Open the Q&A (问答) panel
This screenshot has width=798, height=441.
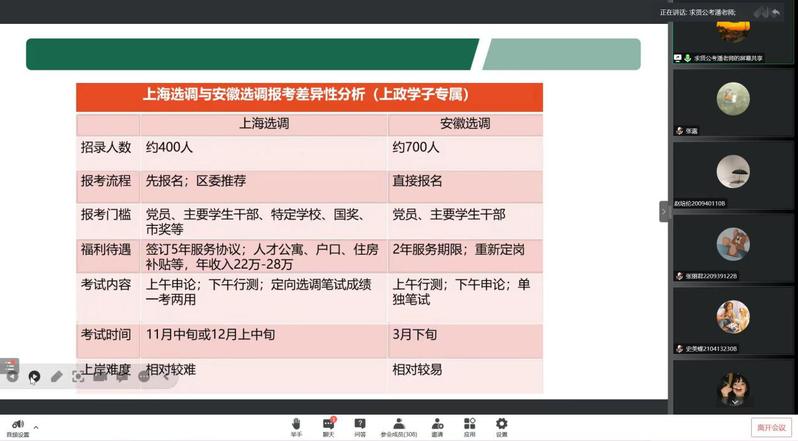coord(360,426)
